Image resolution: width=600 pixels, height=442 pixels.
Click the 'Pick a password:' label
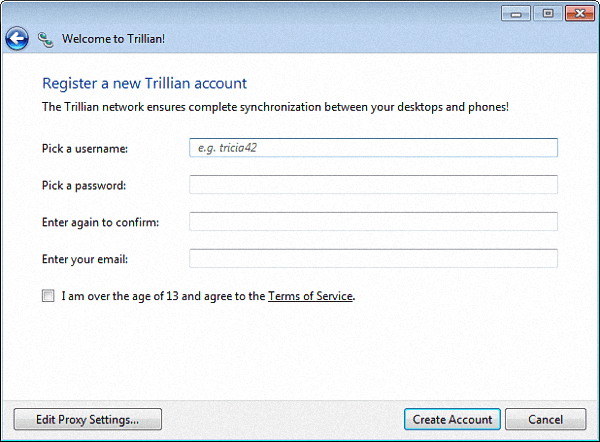coord(84,186)
